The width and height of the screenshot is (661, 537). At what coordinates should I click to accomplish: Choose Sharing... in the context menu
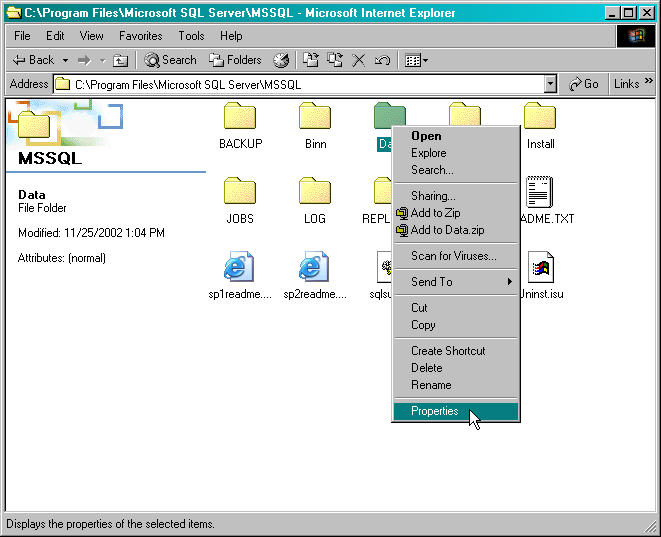455,196
